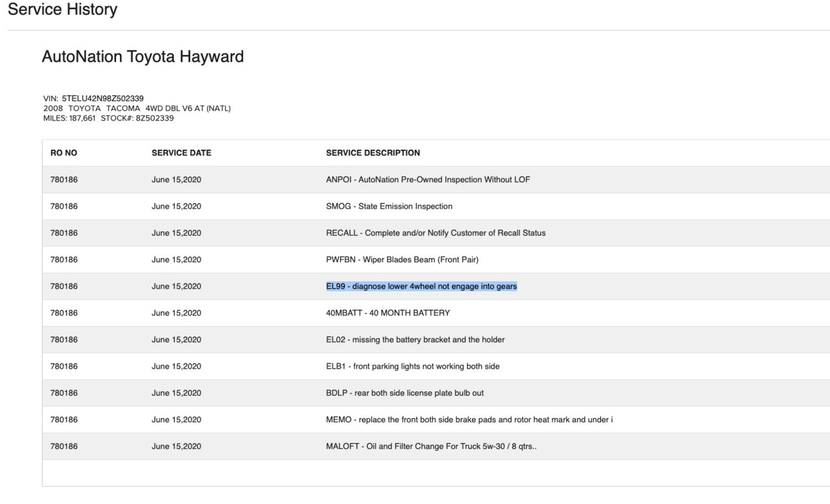Click the Service History heading
This screenshot has height=504, width=830.
[62, 10]
